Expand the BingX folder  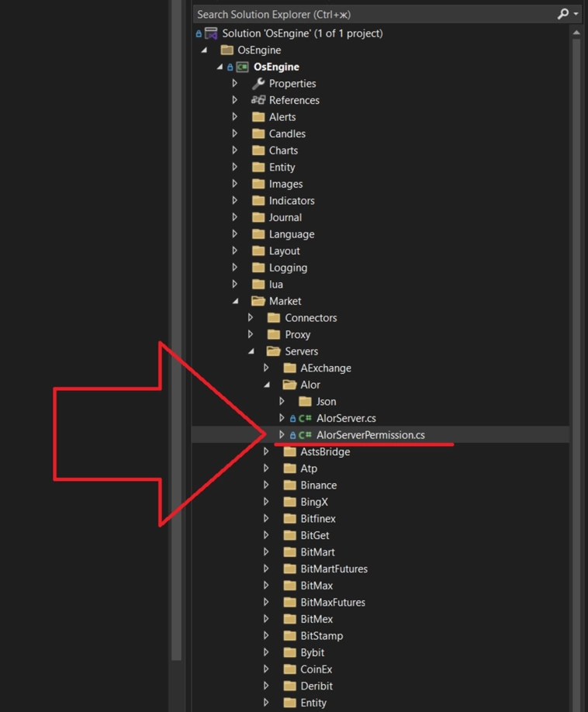(x=266, y=502)
